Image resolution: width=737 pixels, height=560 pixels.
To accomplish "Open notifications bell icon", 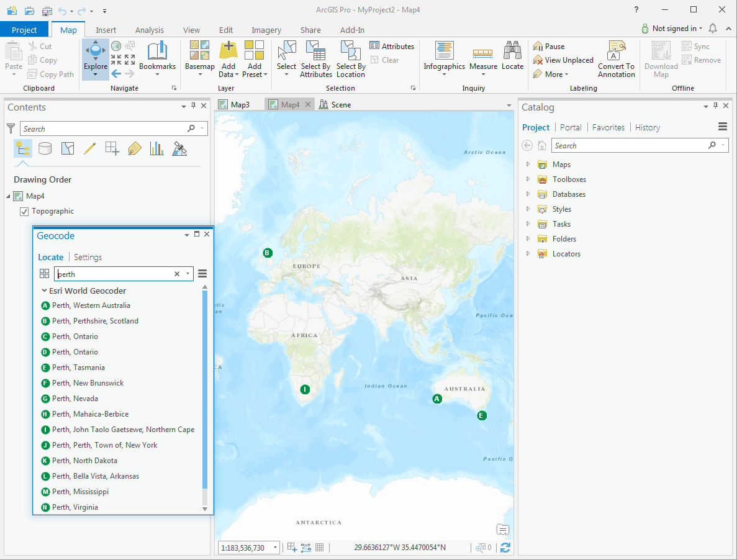I will pyautogui.click(x=713, y=29).
